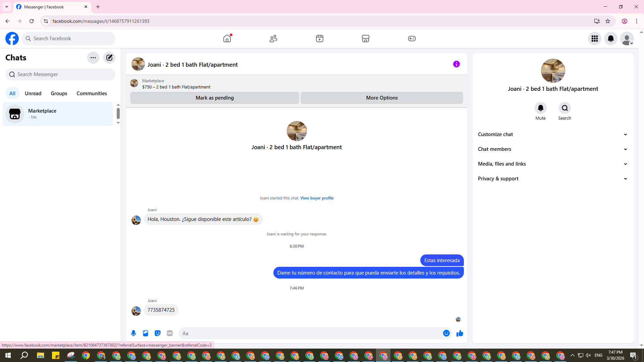Open the Marketplace icon in top navigation
The width and height of the screenshot is (644, 362).
click(x=366, y=39)
